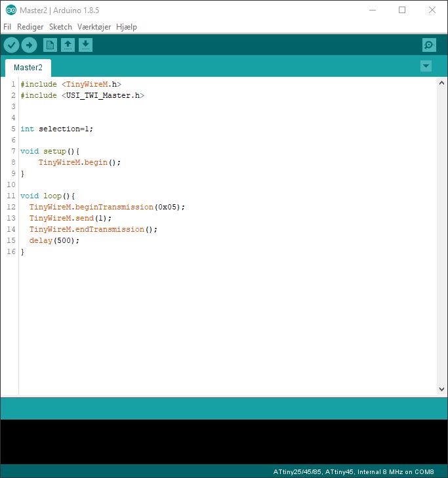Viewport: 448px width, 478px height.
Task: Click the 'TinyWireM.endTransmission();' line
Action: tap(93, 229)
